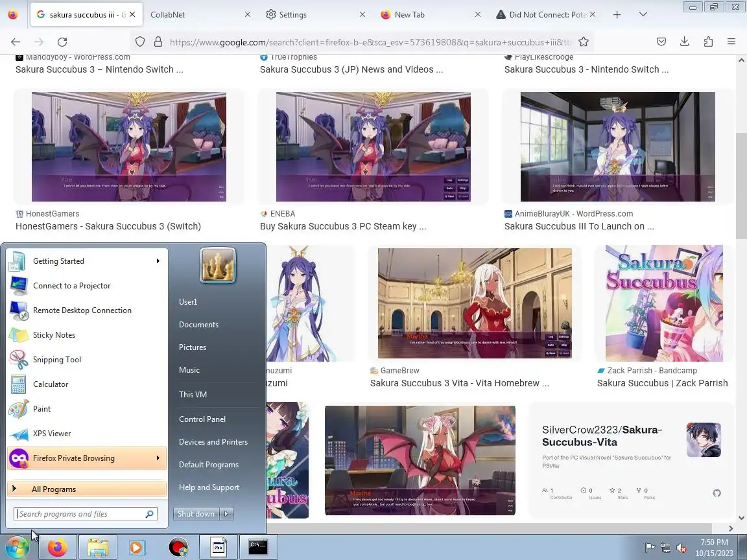Click the muted volume tray icon
The width and height of the screenshot is (747, 560).
click(x=682, y=548)
